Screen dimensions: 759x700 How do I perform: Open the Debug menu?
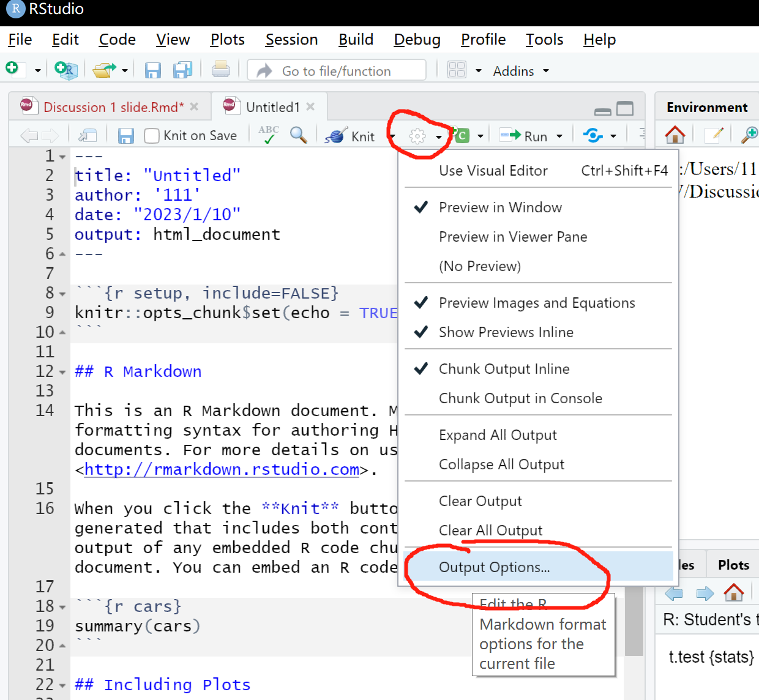[x=417, y=40]
